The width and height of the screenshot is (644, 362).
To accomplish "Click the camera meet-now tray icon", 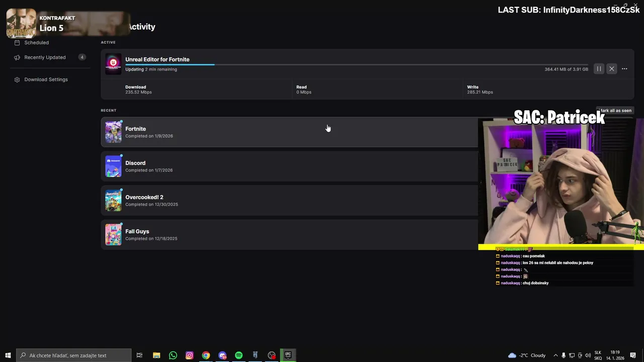I will click(x=580, y=355).
